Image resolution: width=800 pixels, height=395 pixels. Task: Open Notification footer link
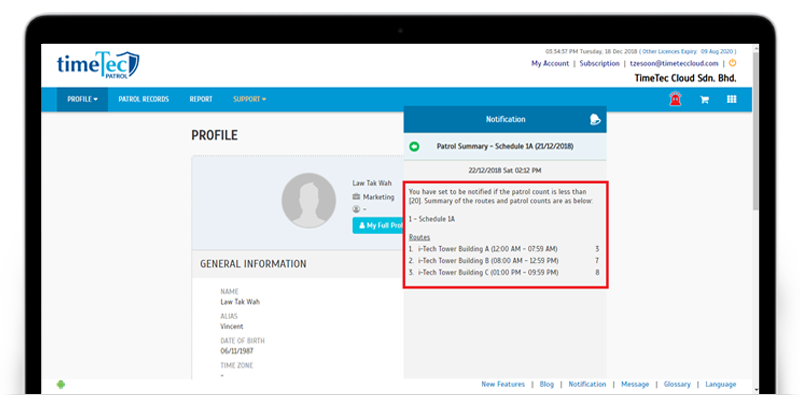587,384
